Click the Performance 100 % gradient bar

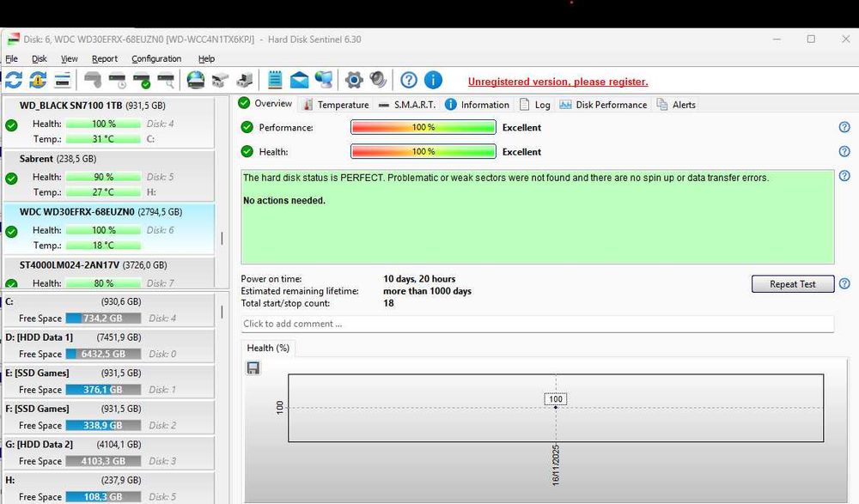pos(423,127)
